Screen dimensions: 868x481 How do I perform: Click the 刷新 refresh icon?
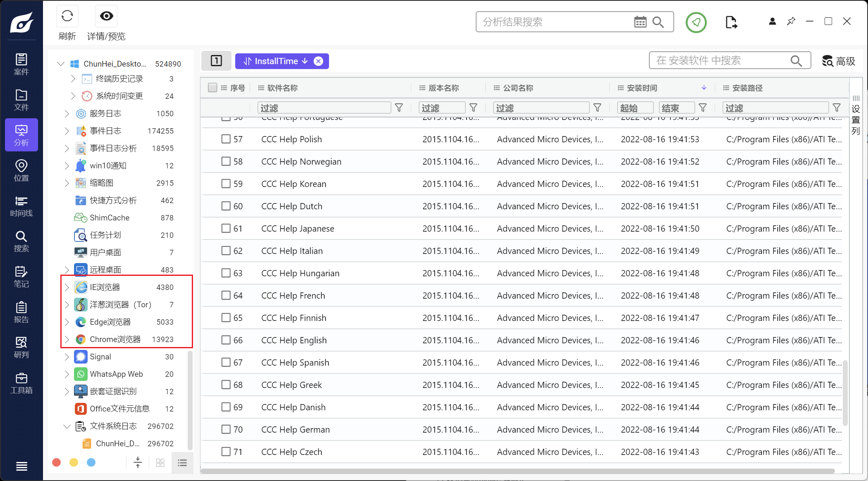[x=67, y=16]
